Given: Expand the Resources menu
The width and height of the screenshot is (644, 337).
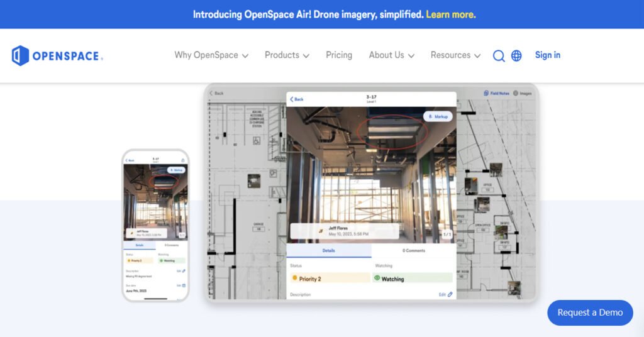Looking at the screenshot, I should tap(455, 55).
